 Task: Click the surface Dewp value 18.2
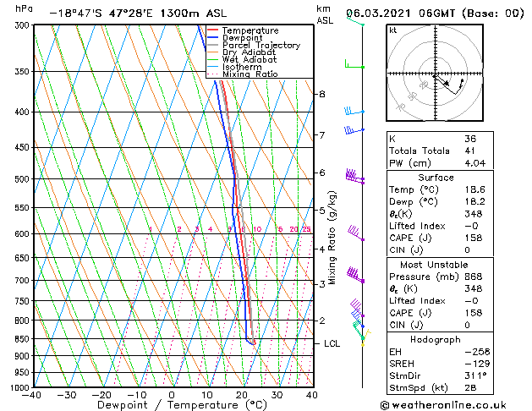coord(474,201)
